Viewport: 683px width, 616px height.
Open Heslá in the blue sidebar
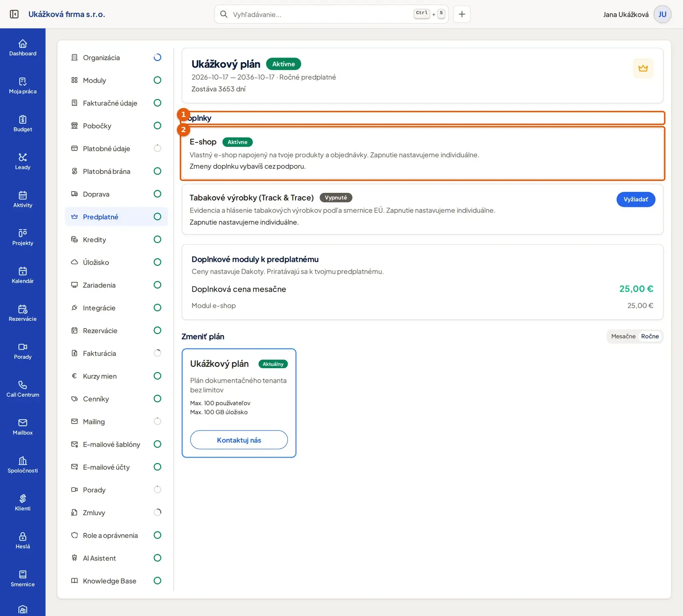(23, 541)
